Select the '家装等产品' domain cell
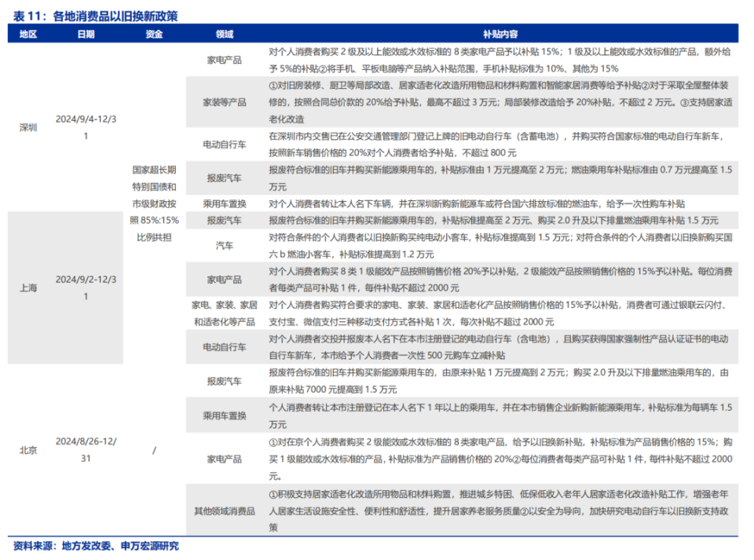This screenshot has height=560, width=754. (224, 102)
